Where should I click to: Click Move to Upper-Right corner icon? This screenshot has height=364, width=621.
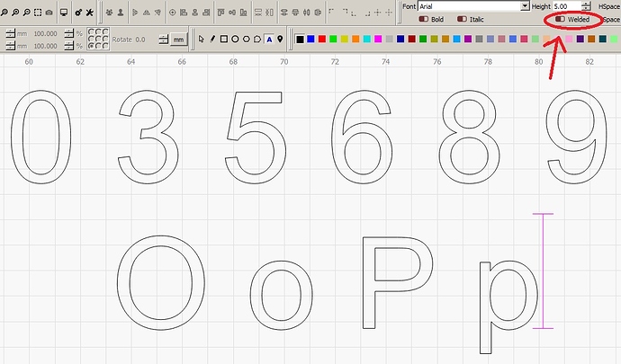344,12
